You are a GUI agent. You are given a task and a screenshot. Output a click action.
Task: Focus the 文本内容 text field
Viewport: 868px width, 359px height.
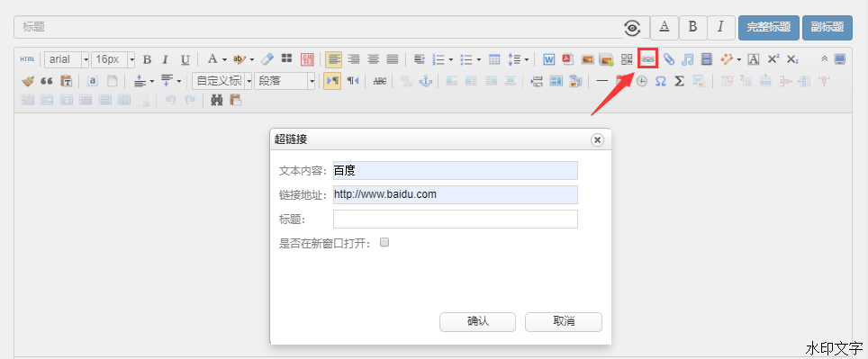[455, 170]
